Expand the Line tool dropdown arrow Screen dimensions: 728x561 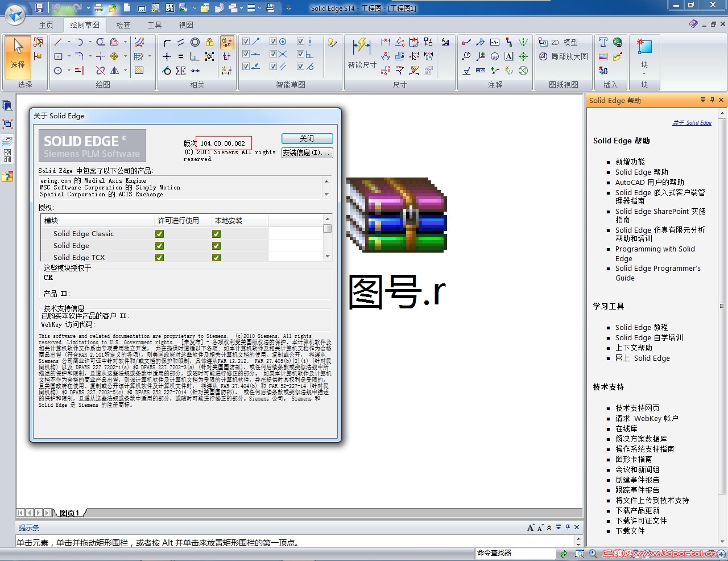(68, 42)
